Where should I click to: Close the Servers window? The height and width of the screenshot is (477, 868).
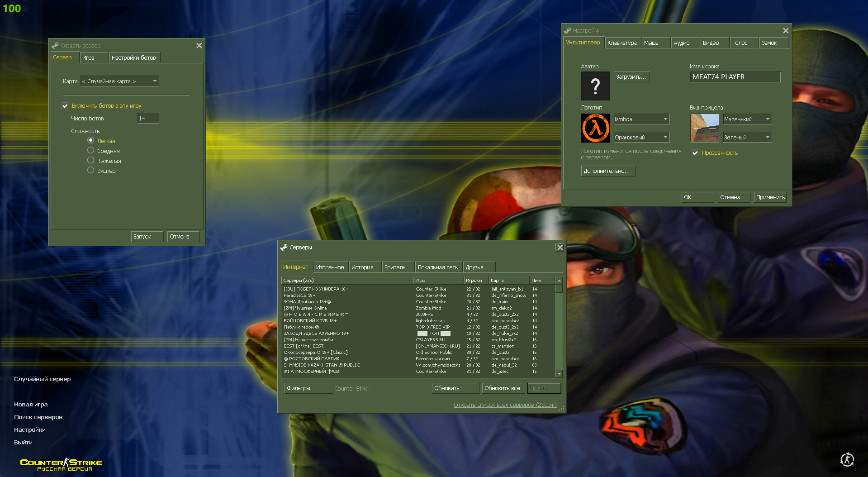pos(560,248)
